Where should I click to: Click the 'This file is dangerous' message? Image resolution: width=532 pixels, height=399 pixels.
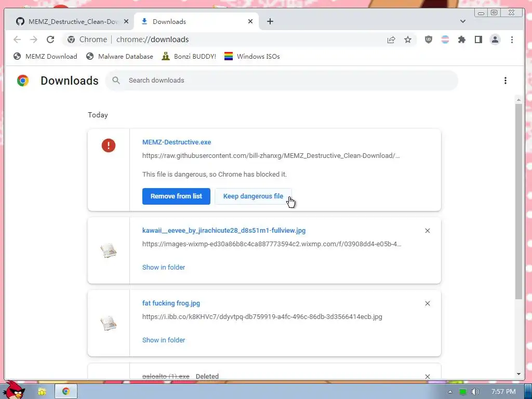215,175
